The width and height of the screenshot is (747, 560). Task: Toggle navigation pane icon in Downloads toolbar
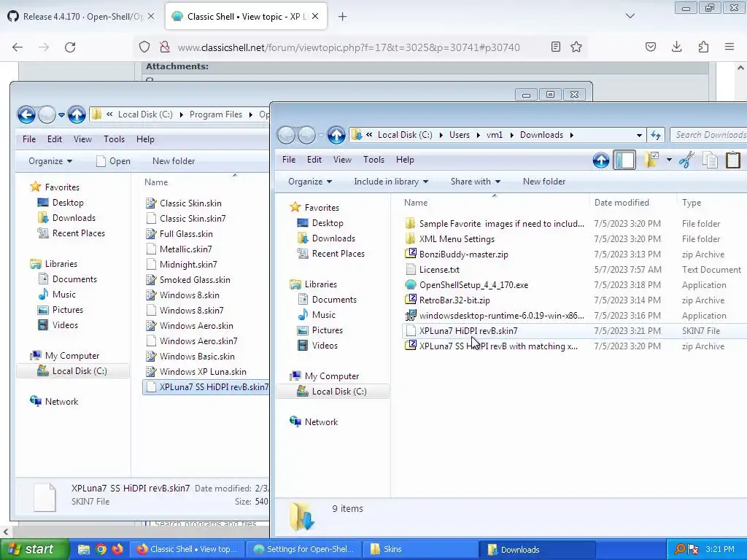624,160
